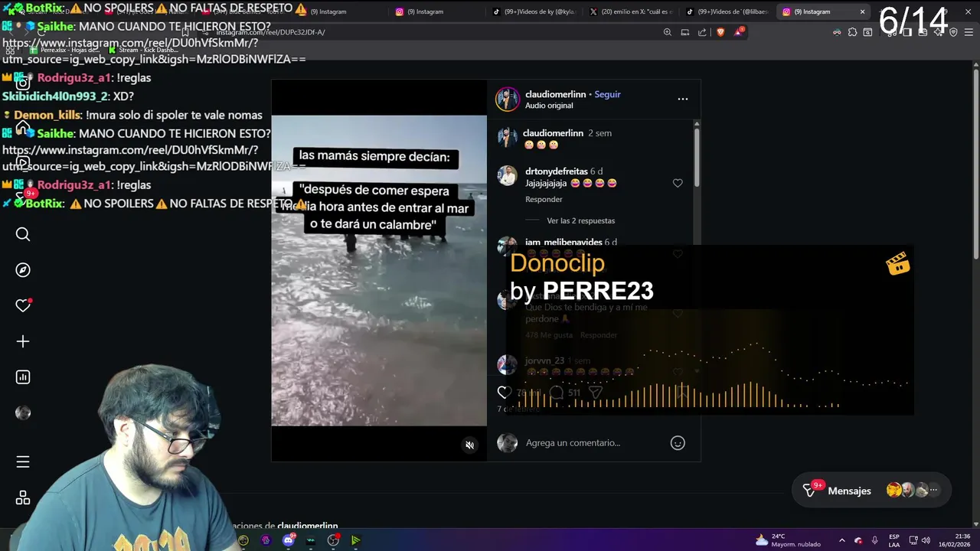The width and height of the screenshot is (980, 551).
Task: Open the Brave main menu button
Action: click(x=969, y=32)
